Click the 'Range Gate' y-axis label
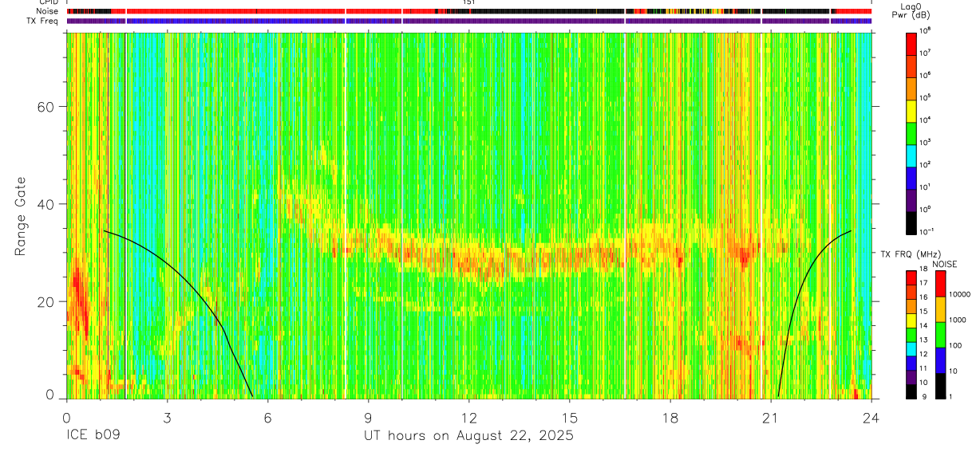 (x=20, y=217)
